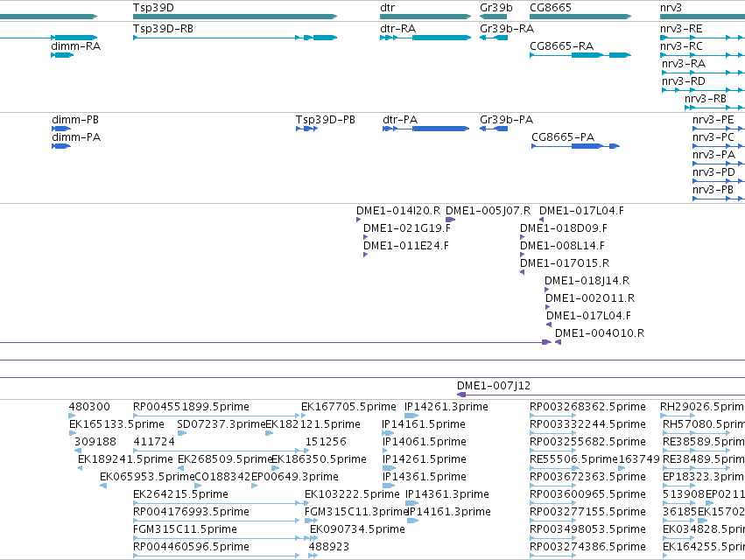745x560 pixels.
Task: Click the IP14161.5prime EST label
Action: click(x=424, y=424)
